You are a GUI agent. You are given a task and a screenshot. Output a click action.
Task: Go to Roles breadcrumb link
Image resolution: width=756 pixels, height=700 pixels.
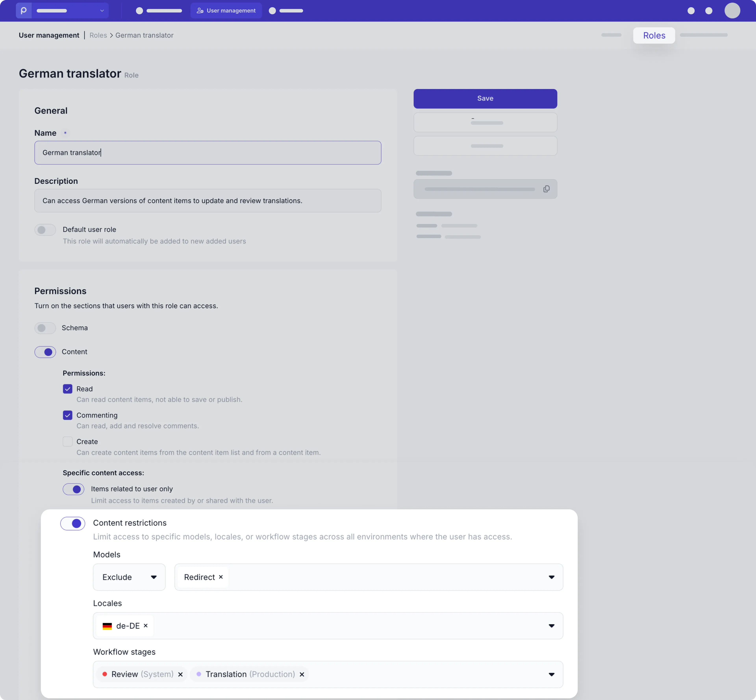[x=98, y=35]
